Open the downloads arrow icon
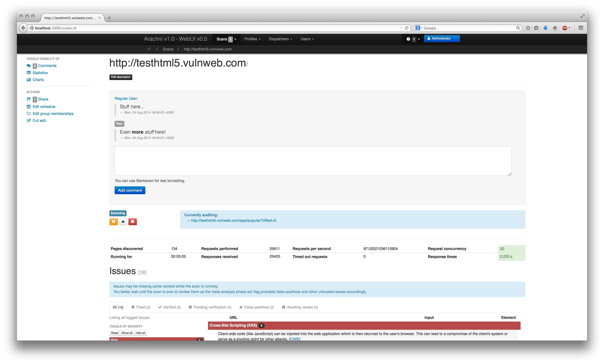This screenshot has height=364, width=604. [545, 28]
